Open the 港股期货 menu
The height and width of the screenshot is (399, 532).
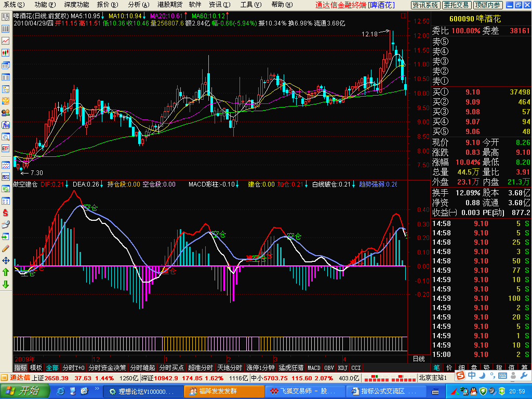click(x=170, y=5)
